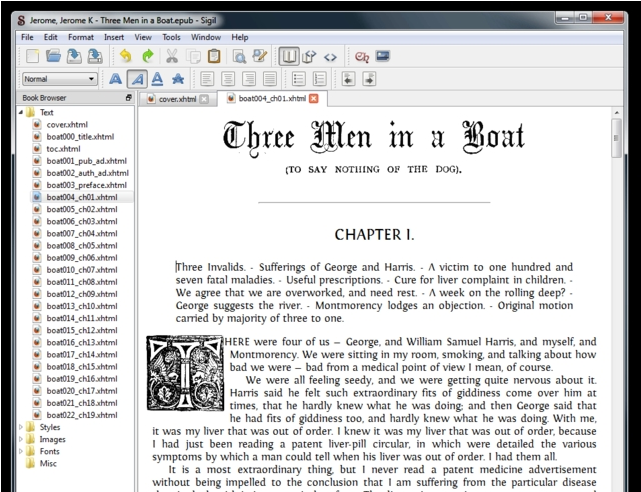Toggle bold formatting
The width and height of the screenshot is (641, 492).
tap(116, 79)
